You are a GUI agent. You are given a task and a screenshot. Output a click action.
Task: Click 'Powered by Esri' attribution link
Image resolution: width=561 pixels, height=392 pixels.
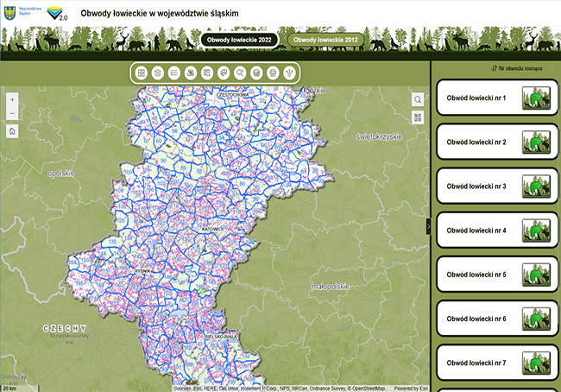tap(411, 389)
